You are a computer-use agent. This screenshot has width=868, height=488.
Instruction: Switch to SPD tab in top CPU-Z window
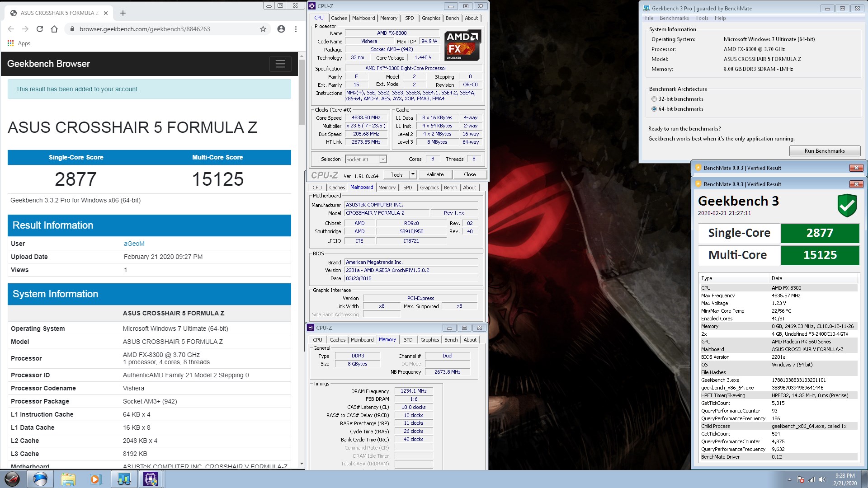(409, 18)
